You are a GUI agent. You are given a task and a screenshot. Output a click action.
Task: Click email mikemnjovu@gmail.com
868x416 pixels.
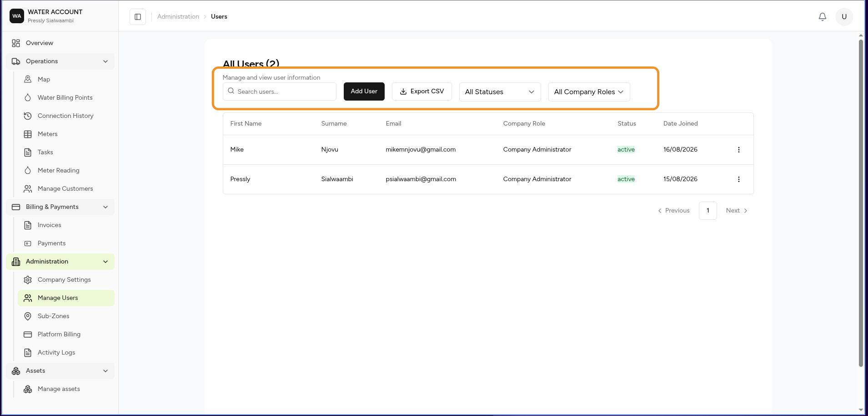(x=421, y=149)
